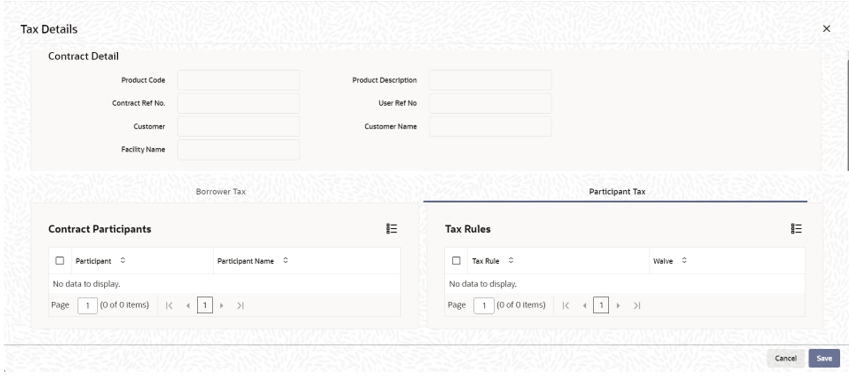Go to first page in Contract Participants
The image size is (849, 376).
click(x=169, y=306)
